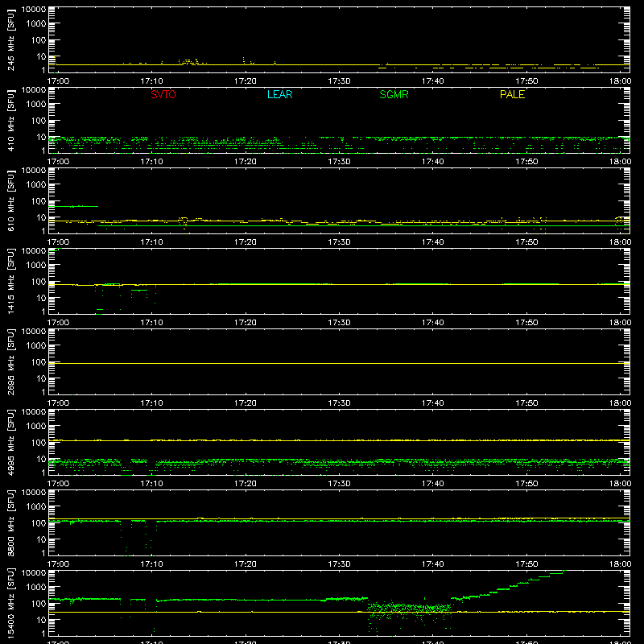This screenshot has height=644, width=644.
Task: Select the 8800 MHz [SFU] axis label
Action: click(x=10, y=522)
